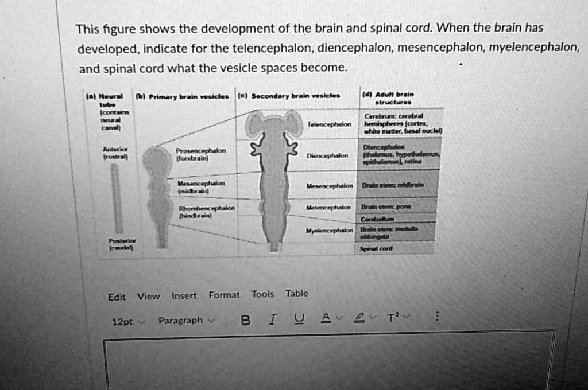Open the View menu
This screenshot has height=390, width=588.
tap(149, 297)
